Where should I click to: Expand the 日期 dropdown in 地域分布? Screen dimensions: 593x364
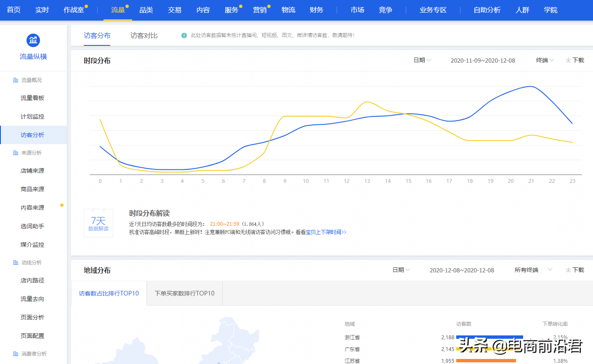401,270
